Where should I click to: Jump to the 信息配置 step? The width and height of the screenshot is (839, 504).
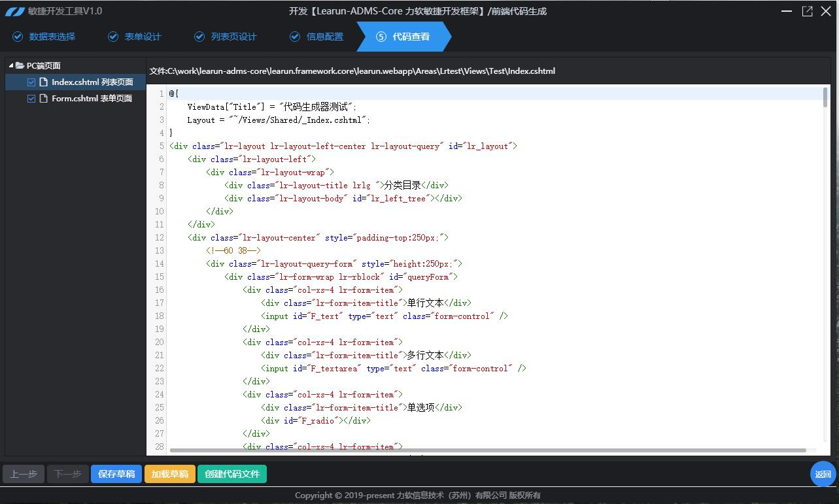coord(317,37)
